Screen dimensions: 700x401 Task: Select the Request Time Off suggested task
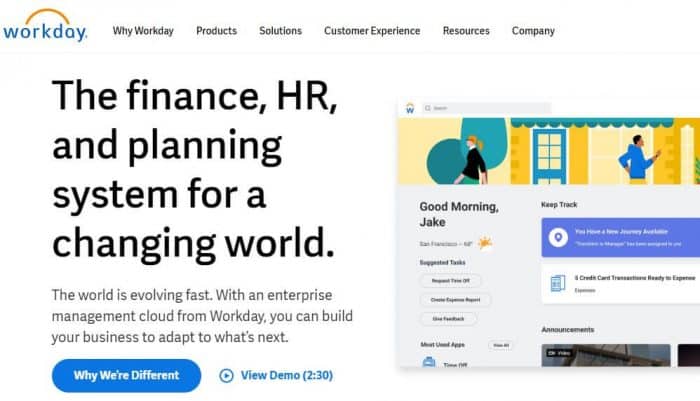pos(450,281)
